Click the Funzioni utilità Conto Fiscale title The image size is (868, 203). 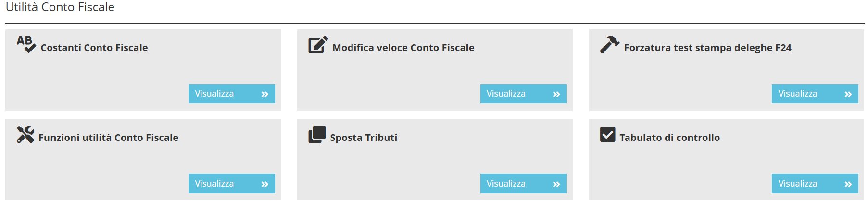tap(108, 138)
